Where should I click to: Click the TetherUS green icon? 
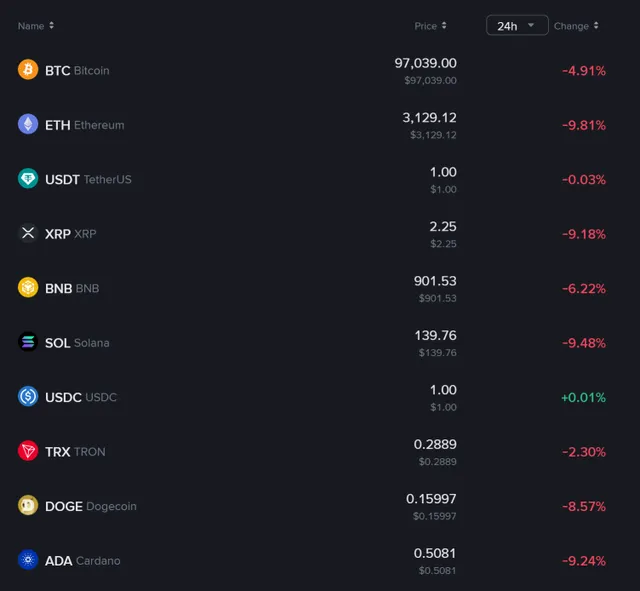28,179
